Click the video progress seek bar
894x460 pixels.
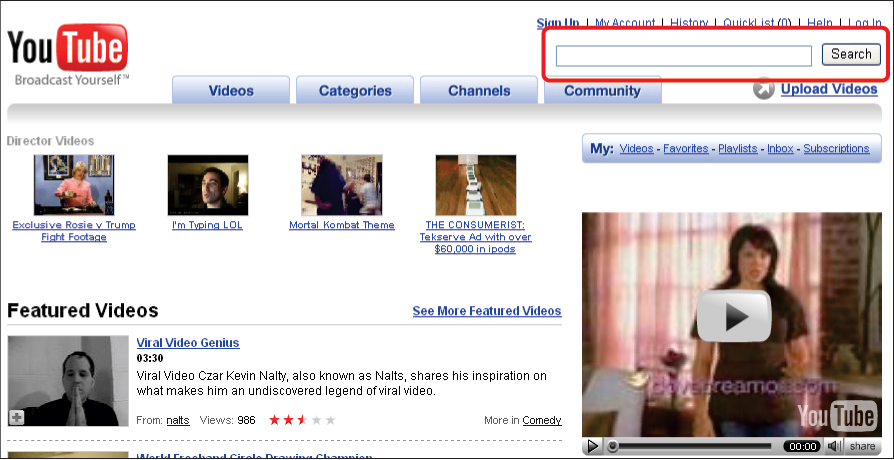691,446
